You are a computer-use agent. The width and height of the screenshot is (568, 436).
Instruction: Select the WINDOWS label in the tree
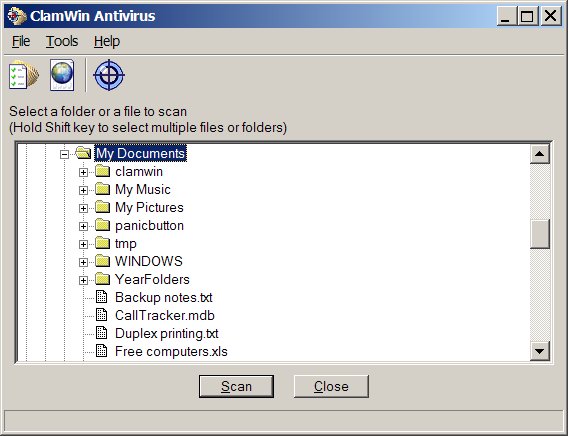point(149,261)
